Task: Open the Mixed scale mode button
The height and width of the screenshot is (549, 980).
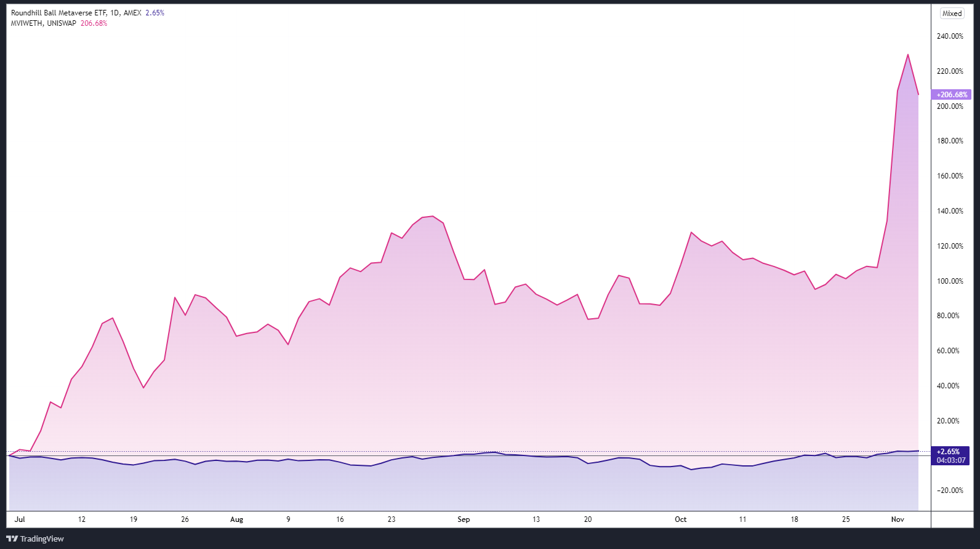Action: click(952, 14)
